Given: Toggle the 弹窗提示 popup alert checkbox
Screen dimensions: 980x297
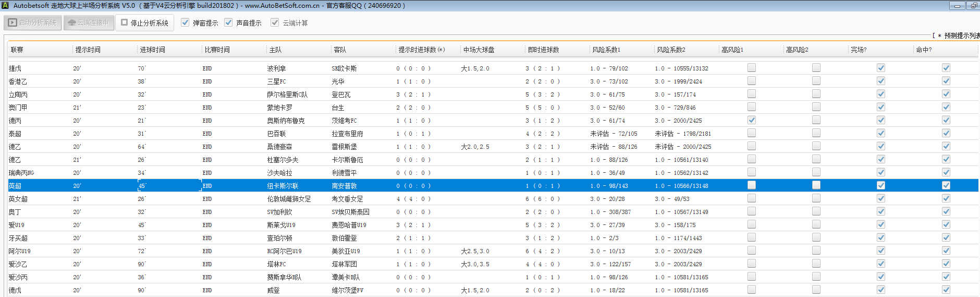Looking at the screenshot, I should point(185,22).
